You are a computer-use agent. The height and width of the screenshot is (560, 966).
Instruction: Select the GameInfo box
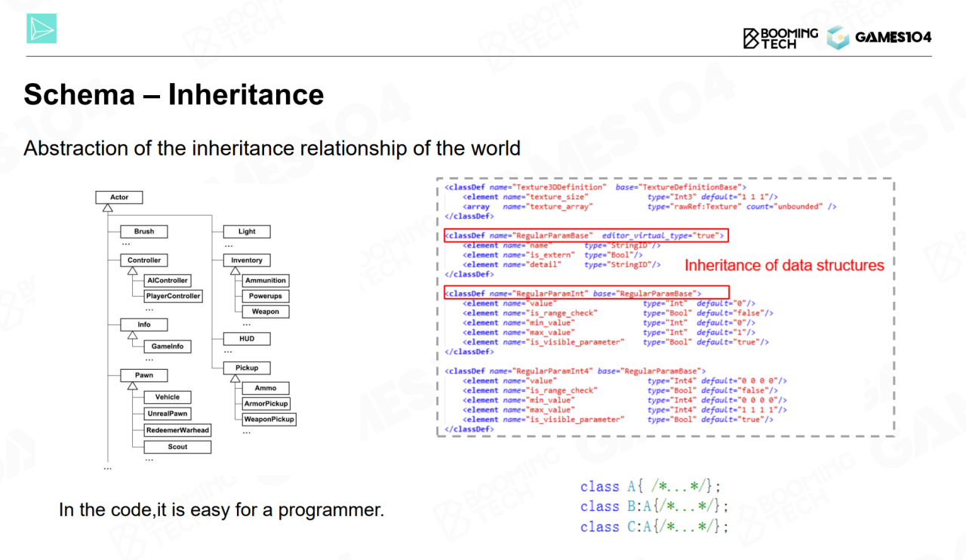pos(168,346)
